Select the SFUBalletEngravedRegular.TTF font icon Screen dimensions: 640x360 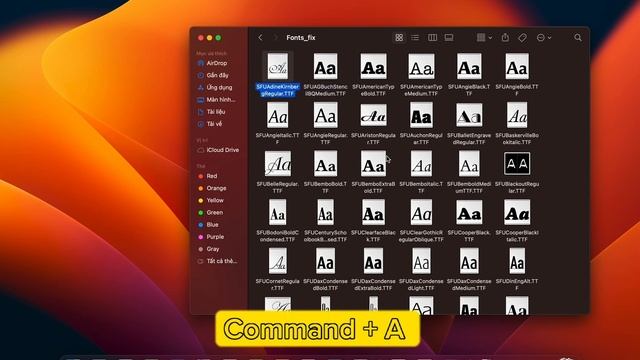tap(469, 115)
